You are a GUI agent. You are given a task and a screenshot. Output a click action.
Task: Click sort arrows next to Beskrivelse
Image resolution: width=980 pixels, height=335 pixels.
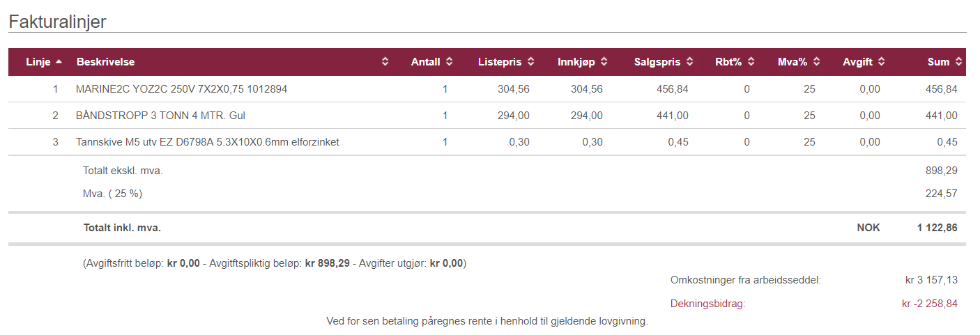pos(385,62)
